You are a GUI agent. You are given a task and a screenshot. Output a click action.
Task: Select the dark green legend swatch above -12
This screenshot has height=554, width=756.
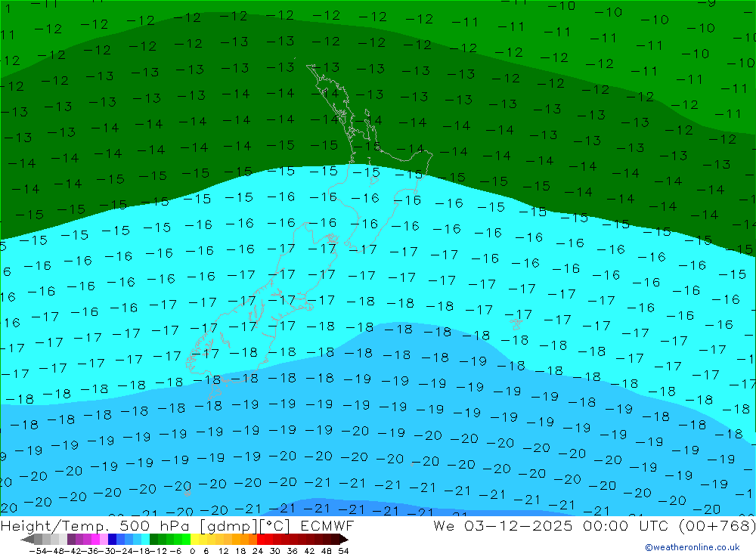[x=153, y=540]
